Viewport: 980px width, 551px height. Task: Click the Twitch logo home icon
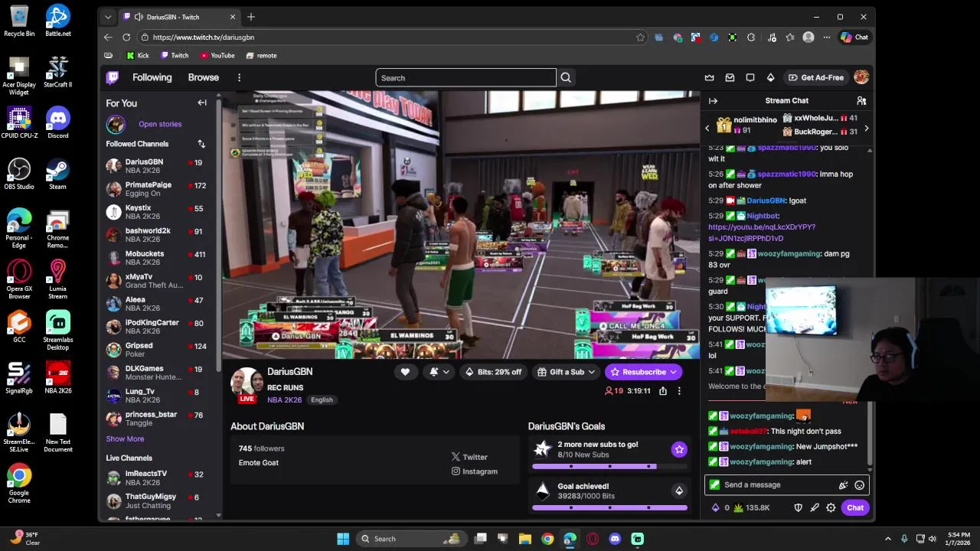[113, 77]
